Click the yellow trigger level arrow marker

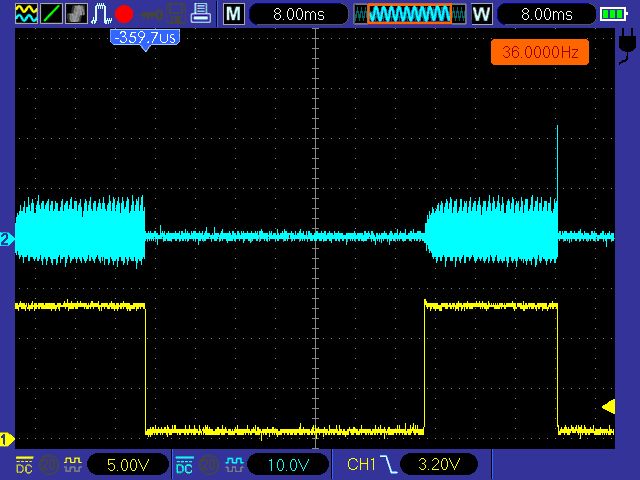(x=607, y=405)
